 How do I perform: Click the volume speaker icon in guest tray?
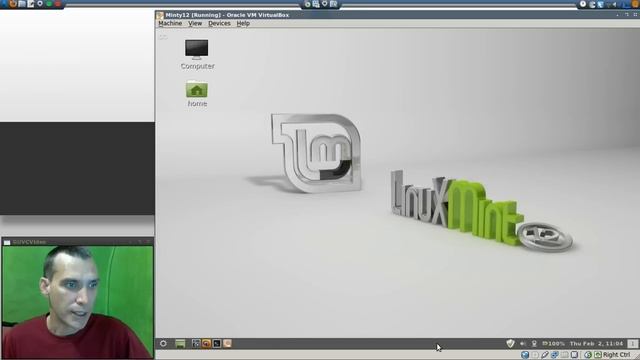point(523,343)
